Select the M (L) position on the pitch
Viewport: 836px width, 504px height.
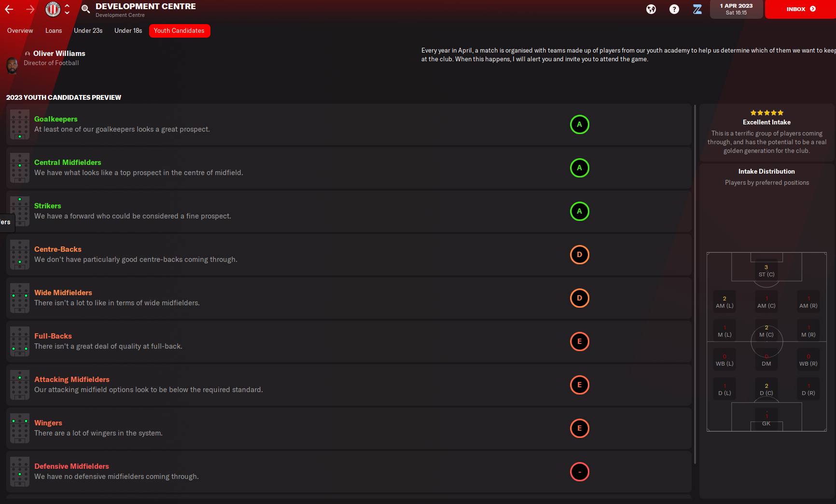tap(725, 331)
